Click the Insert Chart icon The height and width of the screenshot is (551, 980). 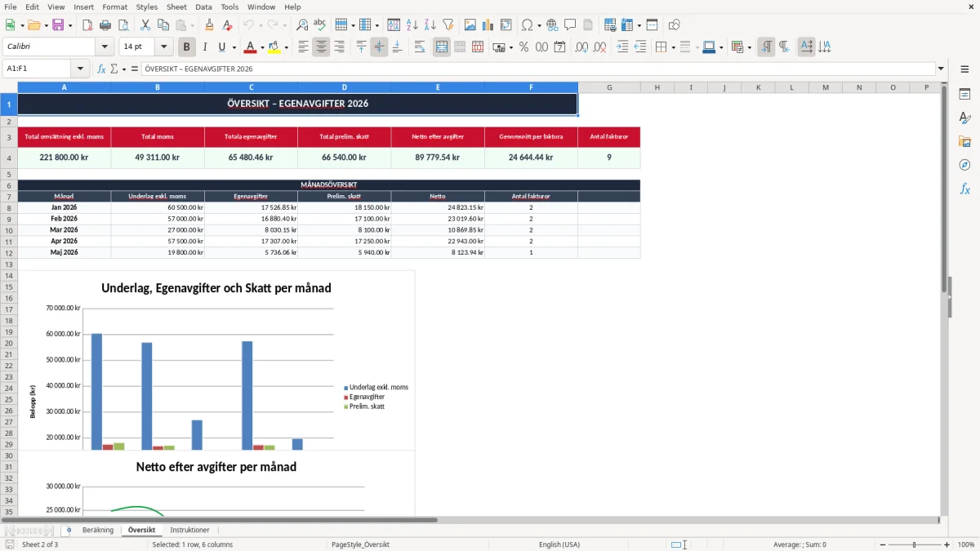pos(488,25)
